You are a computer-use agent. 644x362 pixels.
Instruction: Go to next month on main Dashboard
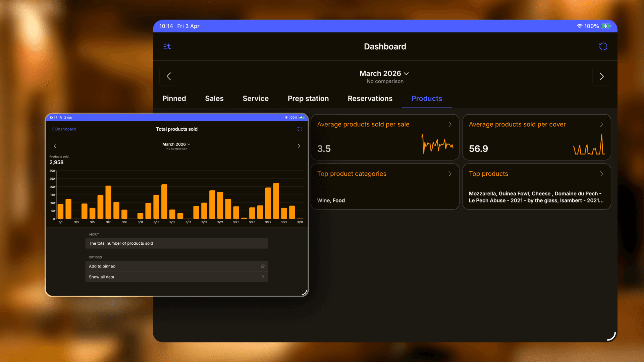601,76
